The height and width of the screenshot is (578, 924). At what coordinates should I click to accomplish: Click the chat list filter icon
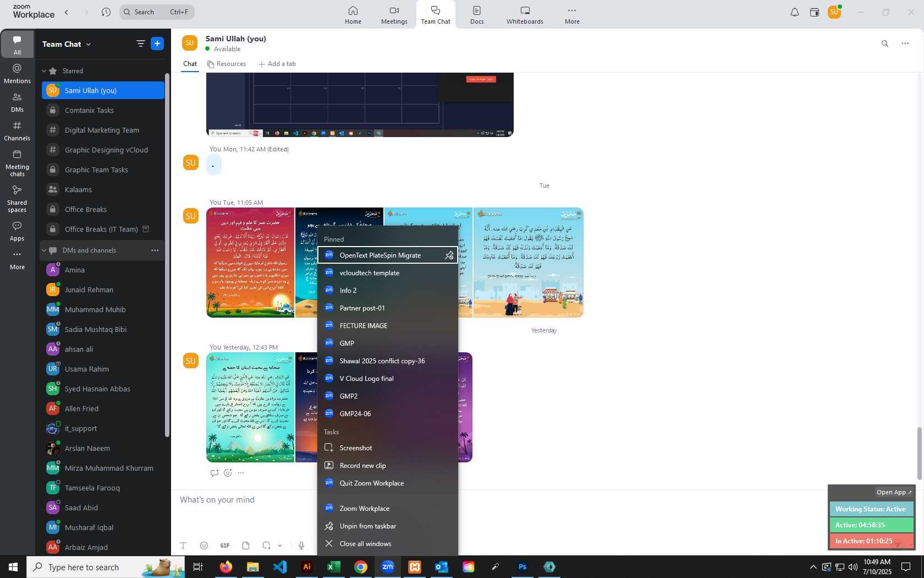(141, 43)
